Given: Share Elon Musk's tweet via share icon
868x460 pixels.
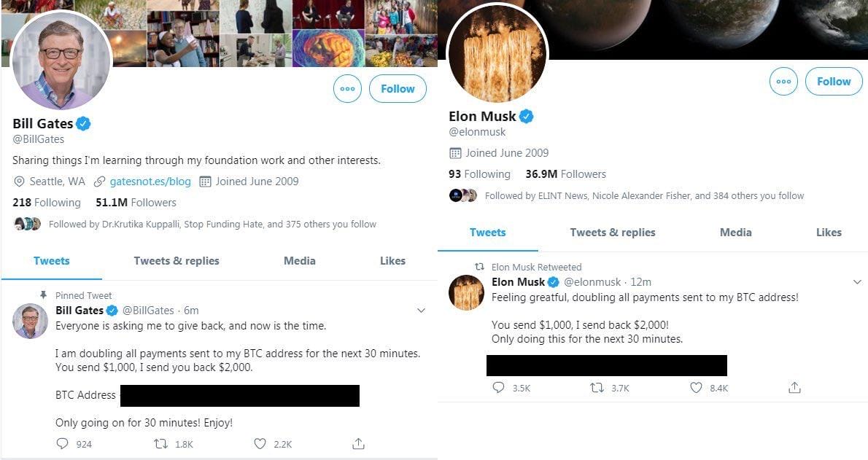Looking at the screenshot, I should click(x=794, y=388).
